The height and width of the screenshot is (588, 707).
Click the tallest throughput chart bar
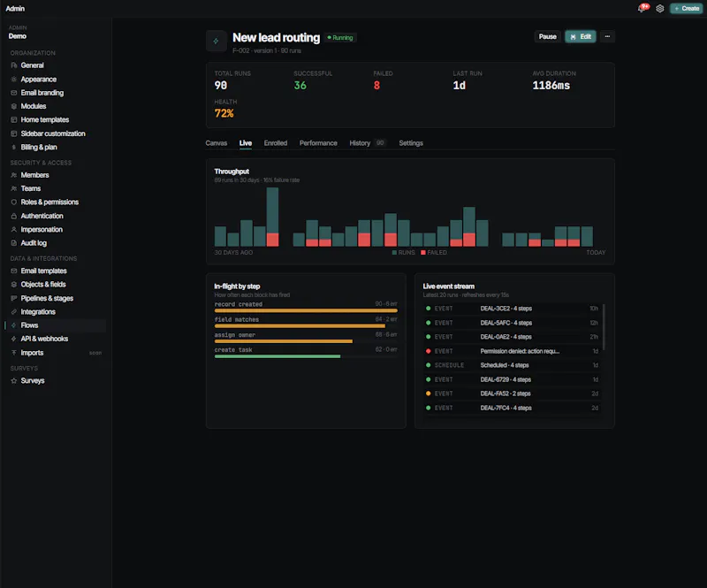point(272,217)
